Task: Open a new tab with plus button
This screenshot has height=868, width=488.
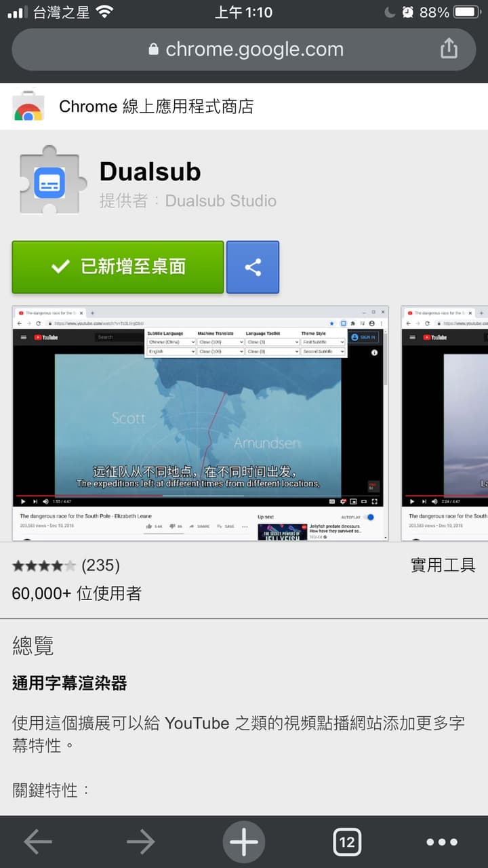Action: click(x=244, y=842)
